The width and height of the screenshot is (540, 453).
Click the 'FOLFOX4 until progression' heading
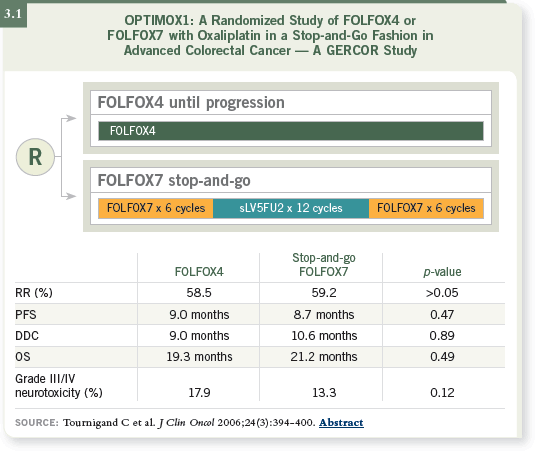click(x=191, y=103)
